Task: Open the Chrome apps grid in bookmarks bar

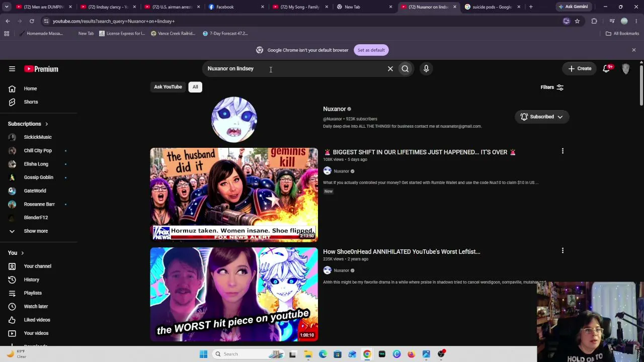Action: (7, 33)
